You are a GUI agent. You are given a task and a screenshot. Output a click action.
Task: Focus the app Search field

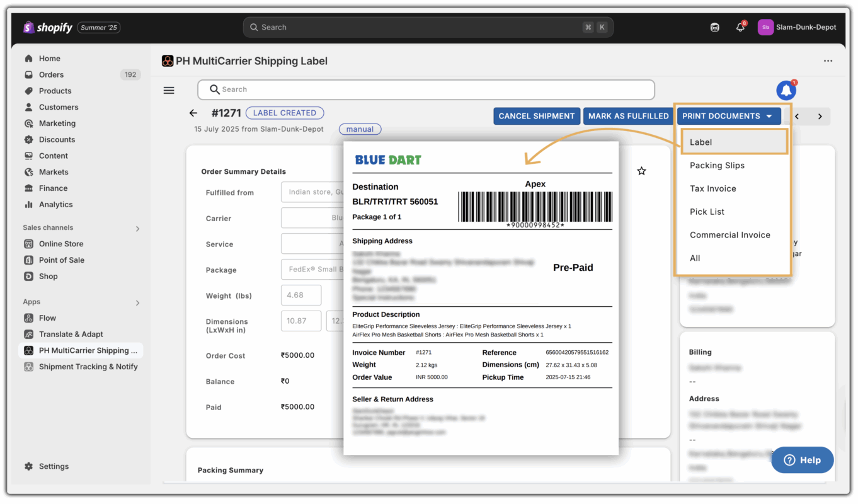(426, 89)
